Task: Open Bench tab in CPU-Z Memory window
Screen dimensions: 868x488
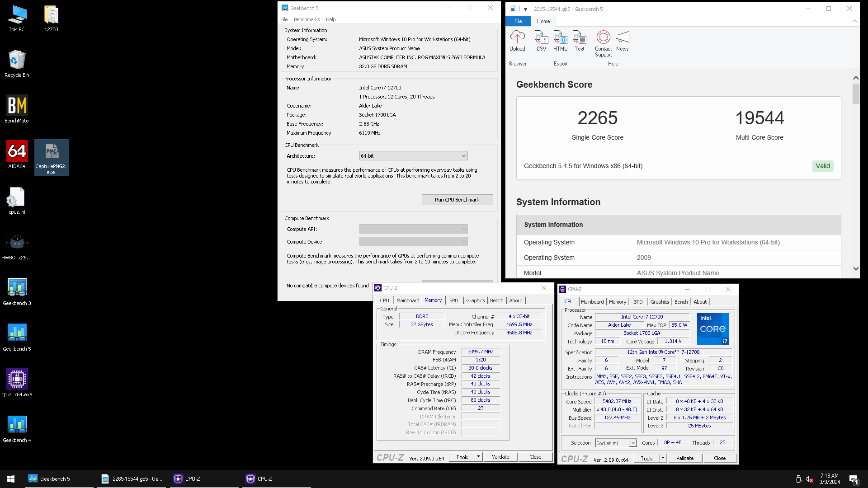Action: [x=496, y=300]
